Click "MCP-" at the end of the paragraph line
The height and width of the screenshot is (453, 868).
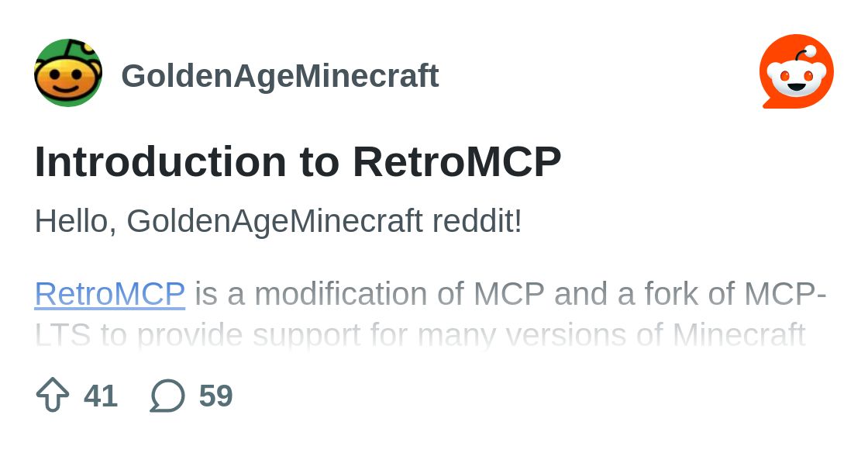tap(785, 294)
